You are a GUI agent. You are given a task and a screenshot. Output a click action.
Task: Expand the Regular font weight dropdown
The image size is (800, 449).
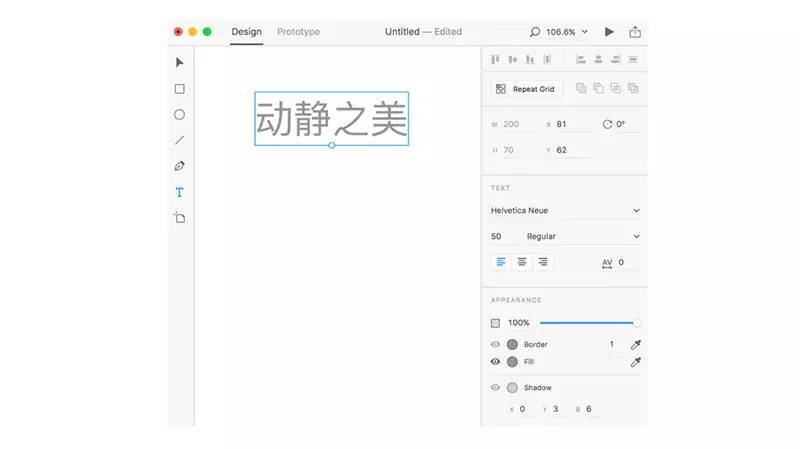click(582, 237)
